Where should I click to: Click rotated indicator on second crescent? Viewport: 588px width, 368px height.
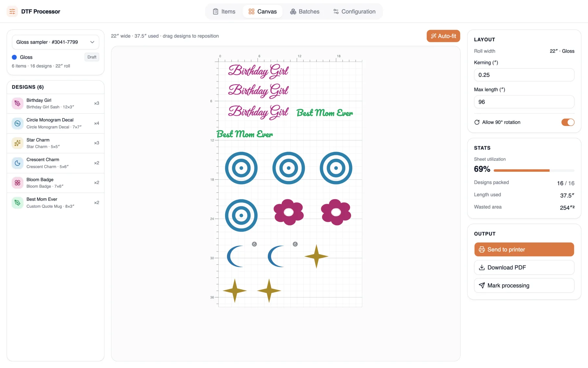295,244
